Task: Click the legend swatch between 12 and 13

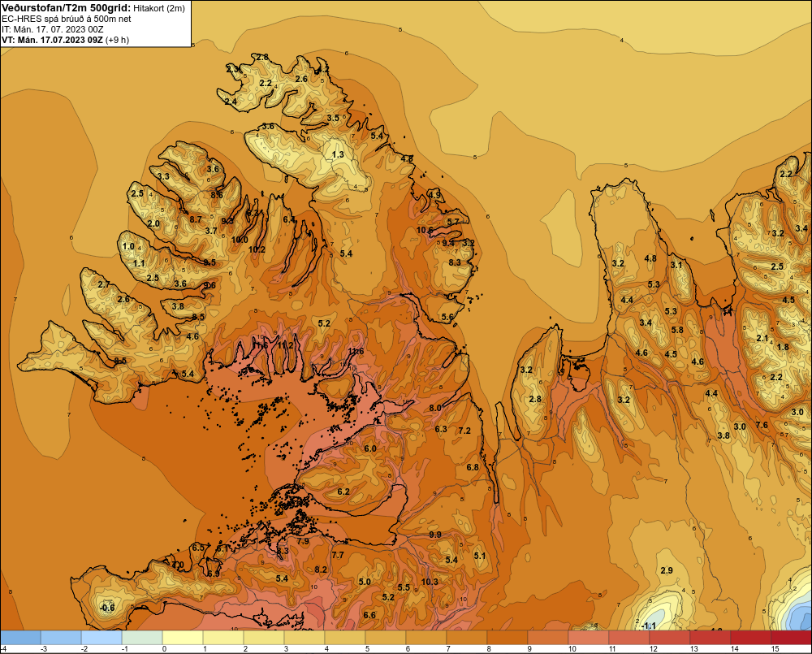Action: pos(670,638)
